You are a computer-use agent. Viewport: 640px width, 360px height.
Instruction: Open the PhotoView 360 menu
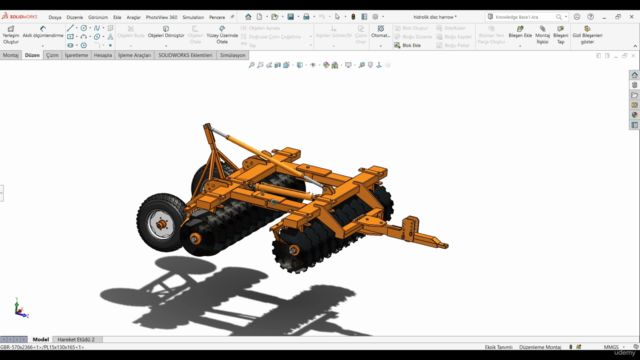(x=162, y=17)
